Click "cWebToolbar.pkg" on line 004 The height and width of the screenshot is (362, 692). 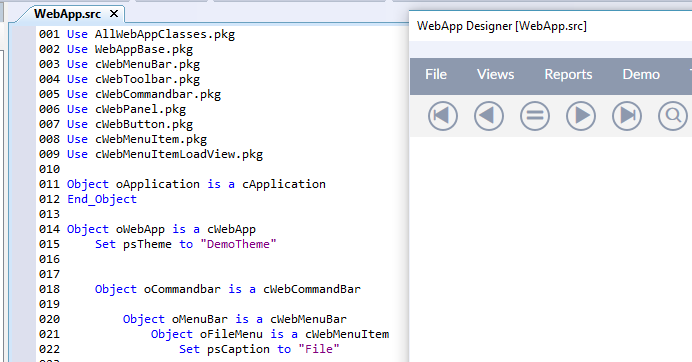pos(147,79)
